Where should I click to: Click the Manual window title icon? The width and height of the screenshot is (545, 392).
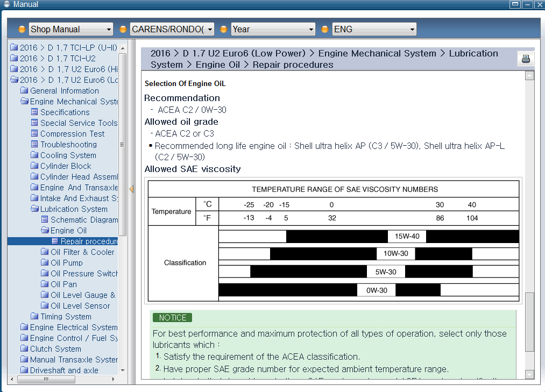tap(6, 4)
